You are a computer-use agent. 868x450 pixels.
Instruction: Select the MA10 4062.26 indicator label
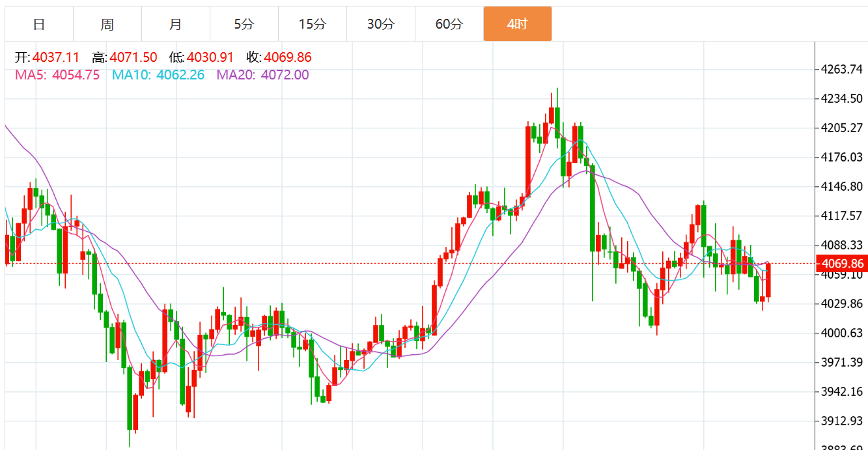[x=158, y=75]
